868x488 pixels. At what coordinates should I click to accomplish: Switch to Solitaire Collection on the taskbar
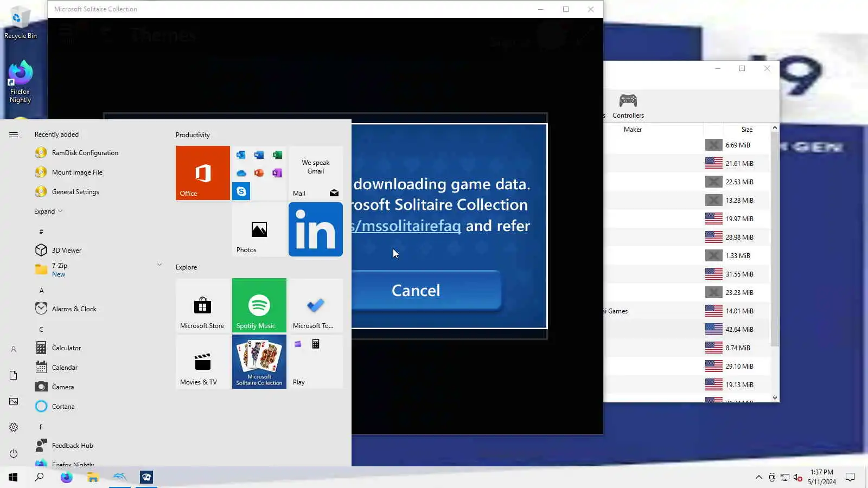click(x=146, y=477)
